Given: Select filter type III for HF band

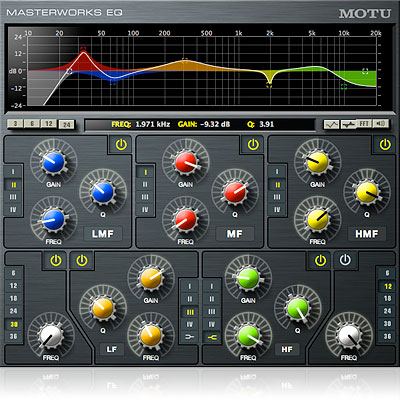Looking at the screenshot, I should pyautogui.click(x=212, y=312).
